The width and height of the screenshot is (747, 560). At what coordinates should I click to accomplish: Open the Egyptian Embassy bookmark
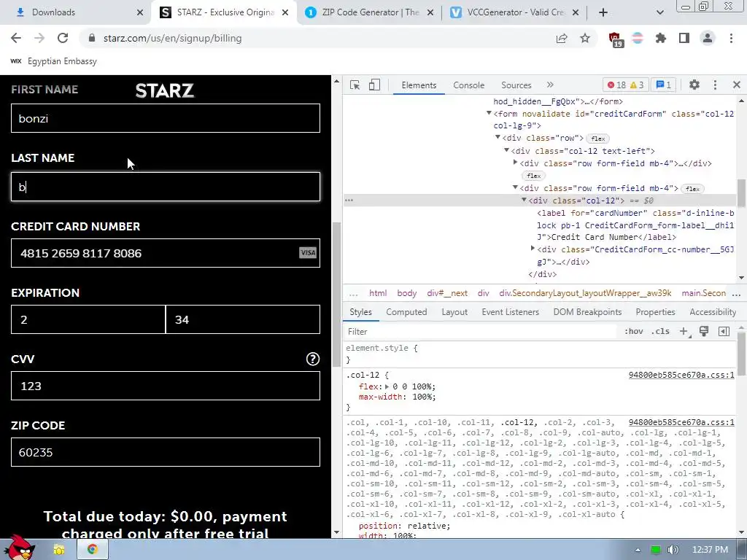53,61
